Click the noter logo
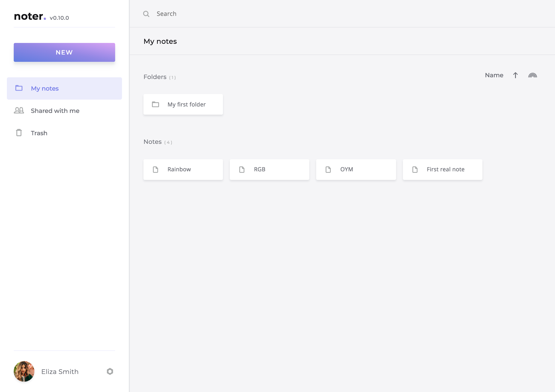 pos(29,17)
